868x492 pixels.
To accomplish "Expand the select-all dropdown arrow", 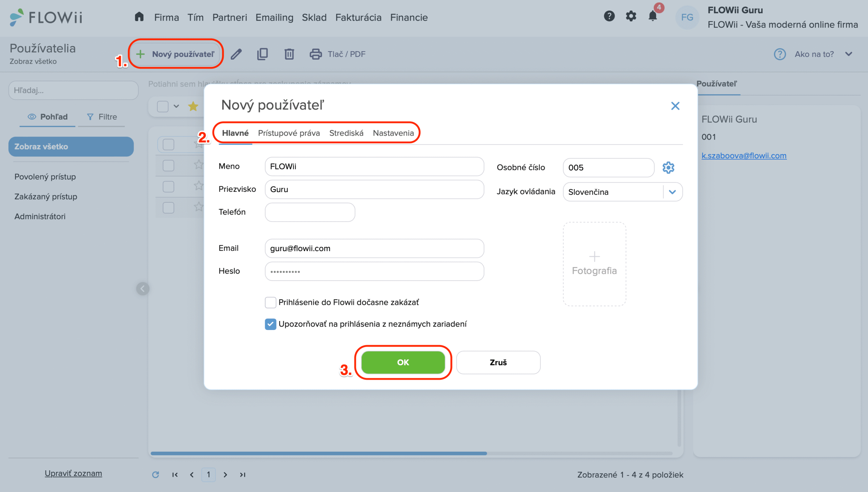I will (x=176, y=106).
